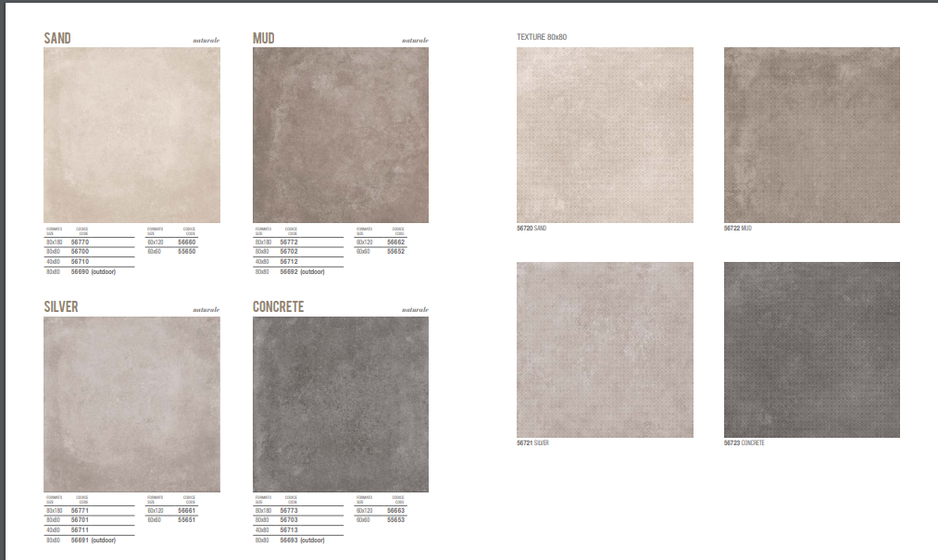Click the Mud naturale tile image
The width and height of the screenshot is (938, 560).
click(340, 135)
